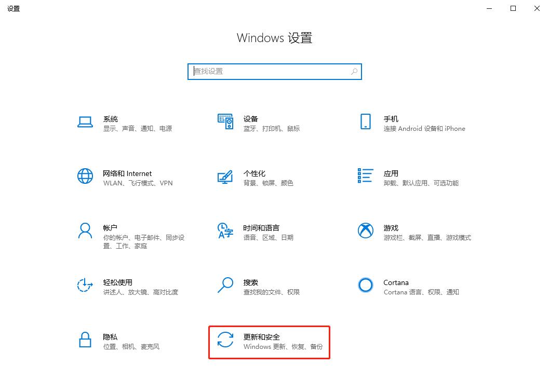Open the 帐户 settings title
Screen dimensions: 549x392
tap(110, 228)
